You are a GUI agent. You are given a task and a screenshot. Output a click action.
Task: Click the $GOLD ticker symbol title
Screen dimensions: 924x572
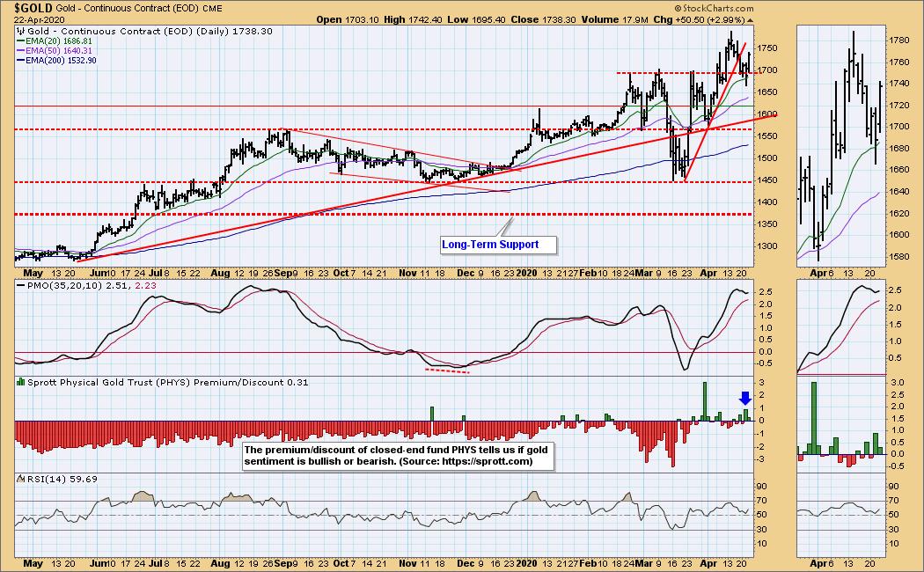(33, 8)
